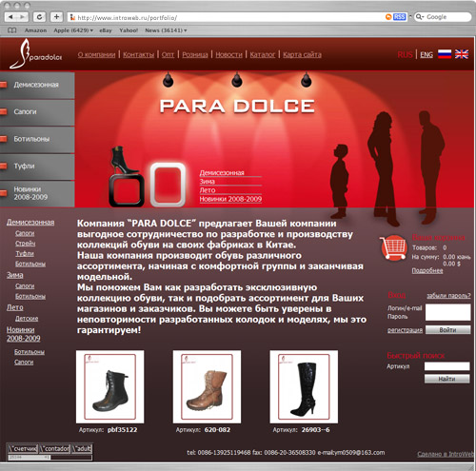The width and height of the screenshot is (476, 471).
Task: Select the Russian flag icon
Action: point(445,54)
